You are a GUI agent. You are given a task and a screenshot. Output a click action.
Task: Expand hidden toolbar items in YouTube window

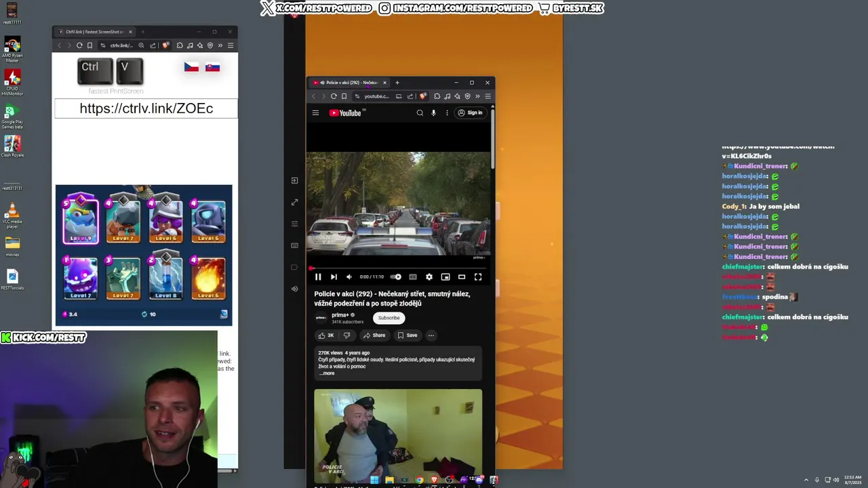(x=477, y=96)
